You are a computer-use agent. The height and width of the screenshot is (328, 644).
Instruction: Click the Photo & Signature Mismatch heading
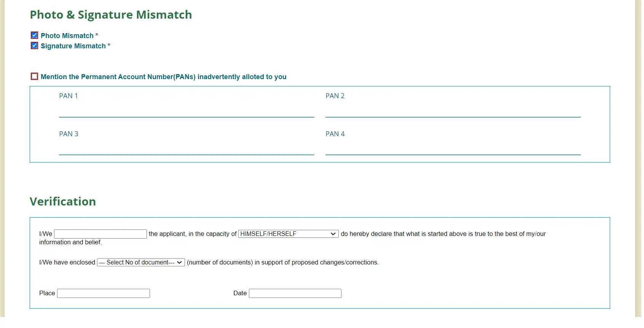(111, 15)
